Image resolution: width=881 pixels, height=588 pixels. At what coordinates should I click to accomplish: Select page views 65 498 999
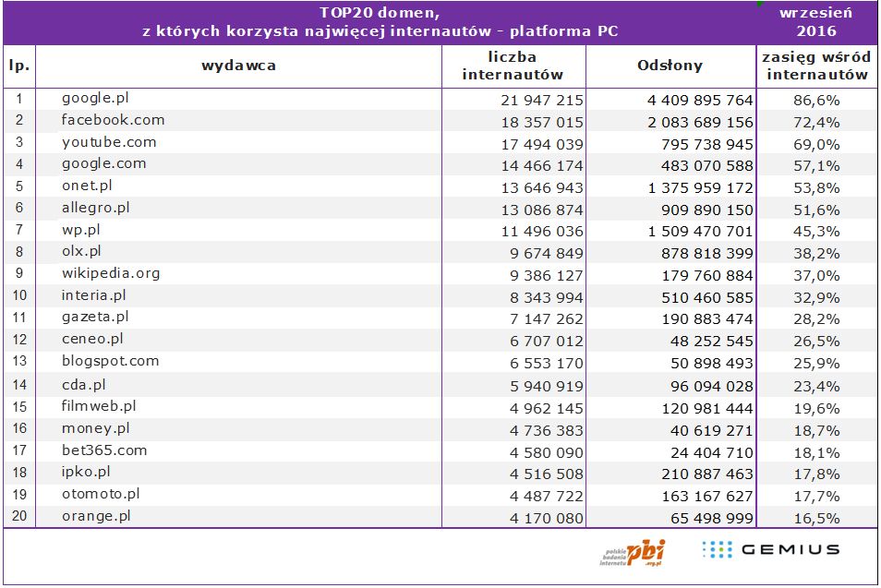point(712,518)
